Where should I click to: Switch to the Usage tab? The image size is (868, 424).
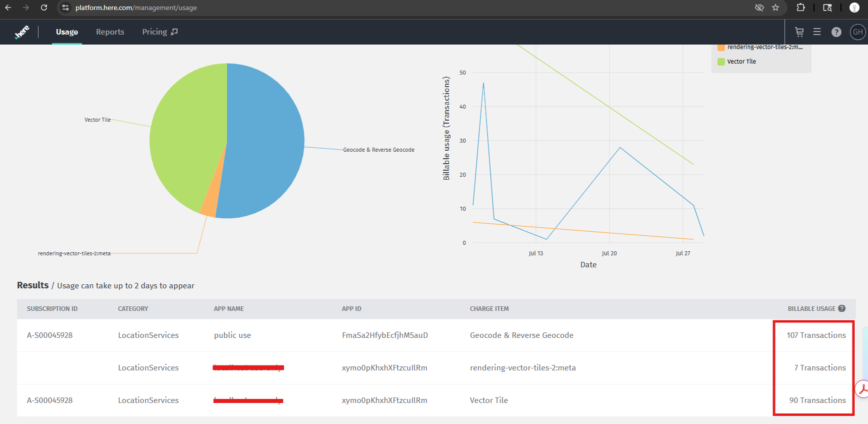(x=67, y=32)
